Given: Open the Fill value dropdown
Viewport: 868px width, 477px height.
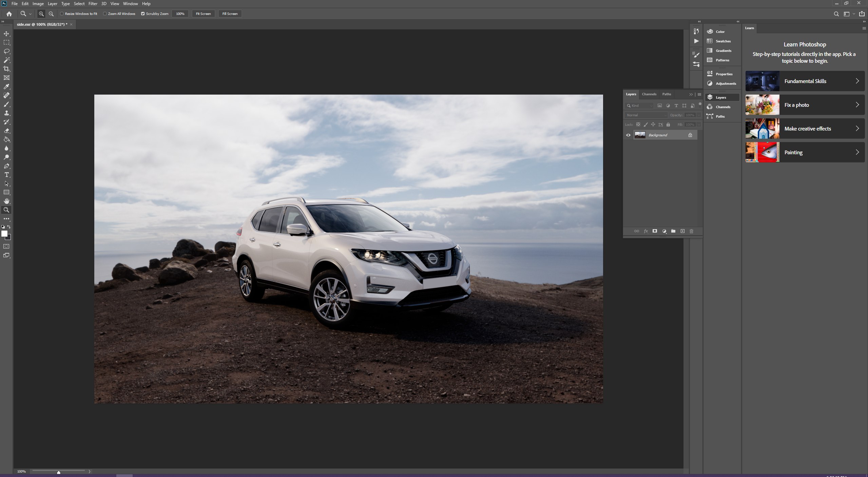Looking at the screenshot, I should pos(699,125).
